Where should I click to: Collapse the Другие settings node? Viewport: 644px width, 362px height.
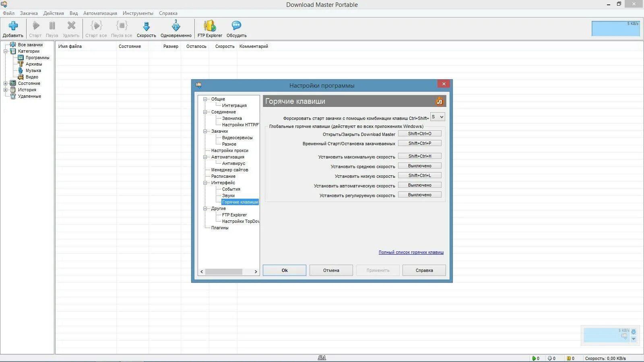click(x=205, y=208)
